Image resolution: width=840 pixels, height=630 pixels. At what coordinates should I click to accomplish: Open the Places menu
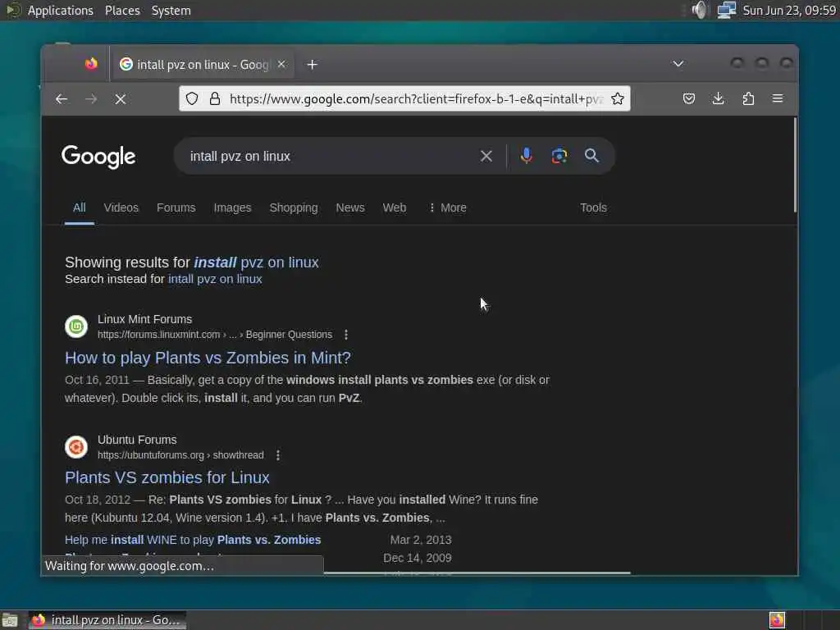(123, 11)
